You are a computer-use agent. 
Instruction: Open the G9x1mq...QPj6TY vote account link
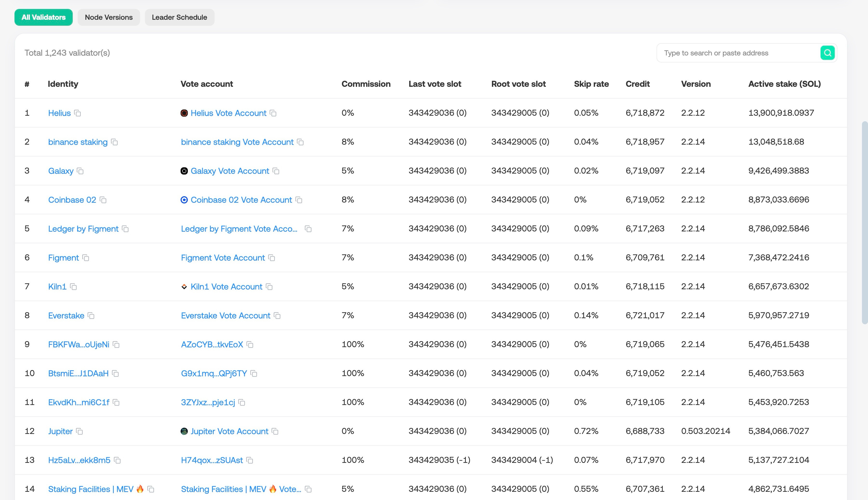(214, 373)
